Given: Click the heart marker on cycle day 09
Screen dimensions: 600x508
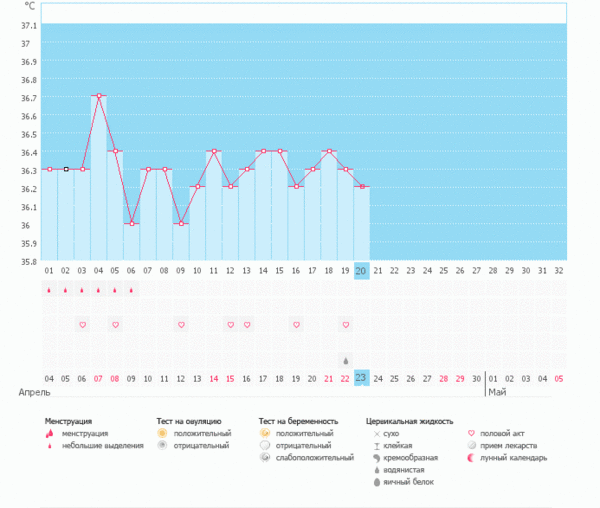Looking at the screenshot, I should 181,325.
